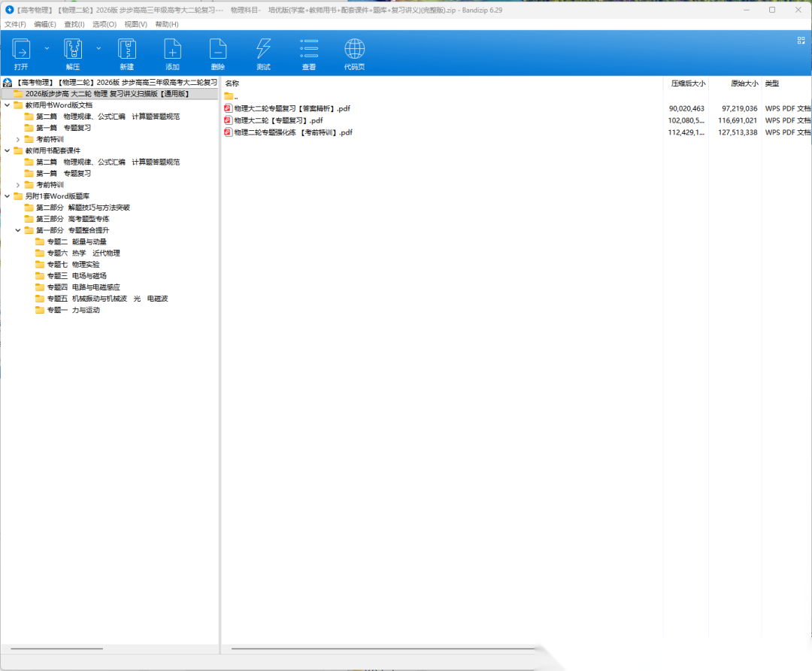The width and height of the screenshot is (812, 671).
Task: Select the file 物理大二轮【专题复习】.pdf
Action: [x=278, y=120]
